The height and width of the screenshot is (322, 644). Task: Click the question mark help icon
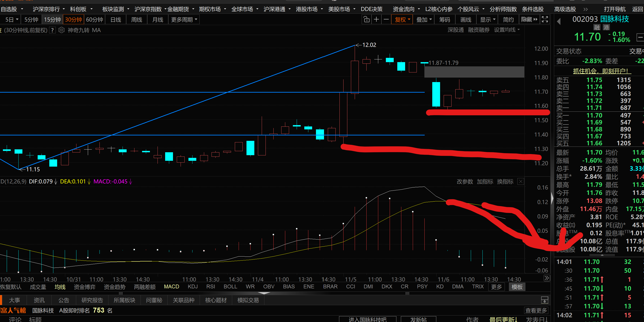click(52, 30)
